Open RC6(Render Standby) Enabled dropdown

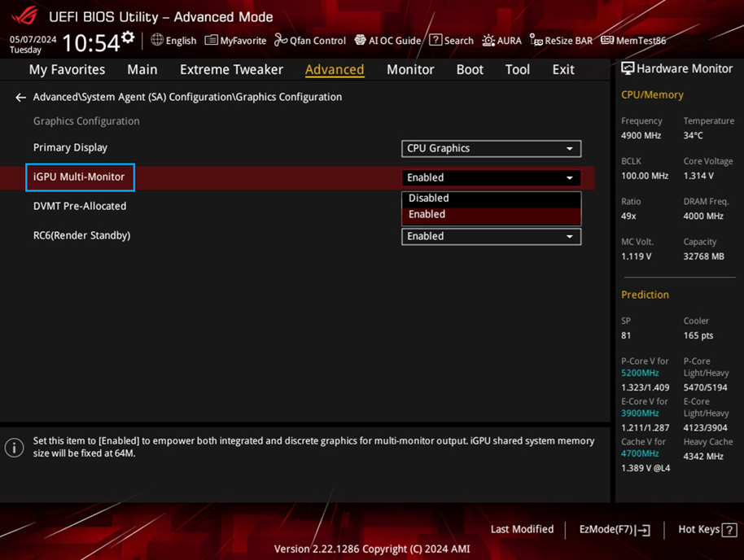(x=491, y=236)
